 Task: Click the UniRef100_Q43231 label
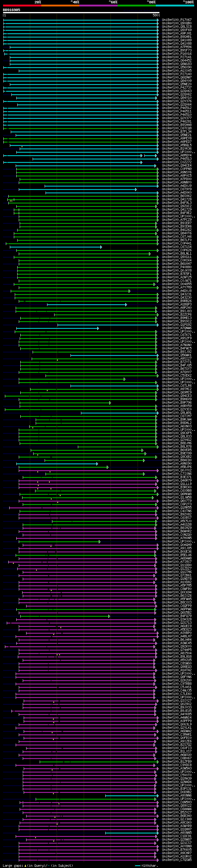tap(176, 294)
